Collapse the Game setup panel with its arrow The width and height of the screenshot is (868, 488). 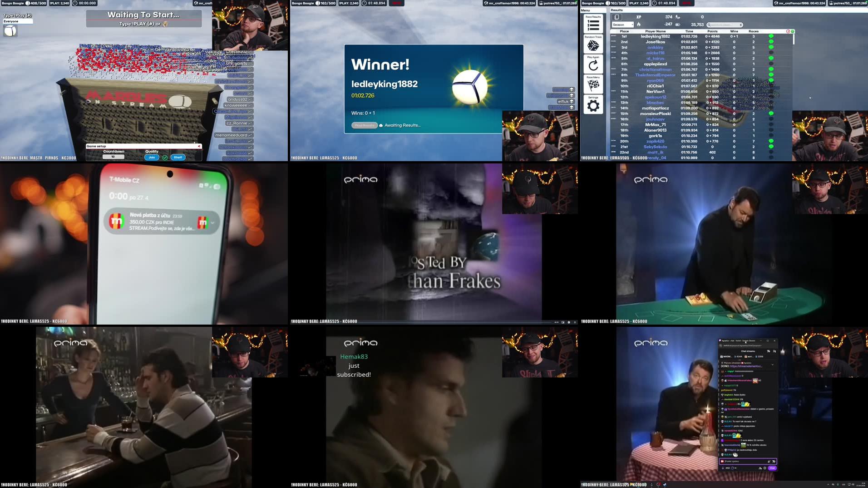[x=198, y=146]
